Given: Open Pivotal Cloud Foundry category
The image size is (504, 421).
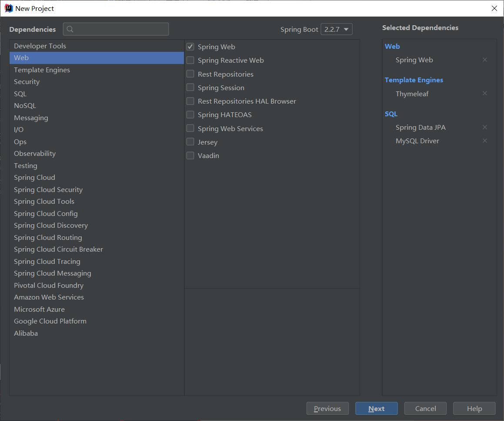Looking at the screenshot, I should (x=97, y=286).
